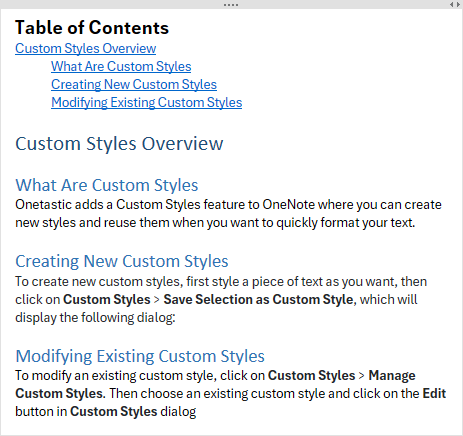Click the Modifying Existing Custom Styles heading
The width and height of the screenshot is (463, 436).
tap(140, 356)
